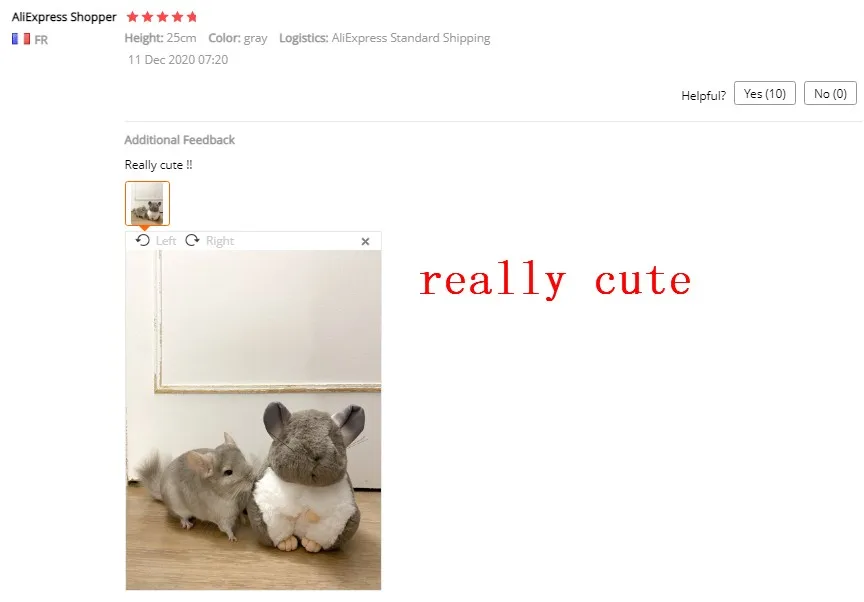Image resolution: width=864 pixels, height=602 pixels.
Task: Close the enlarged photo viewer
Action: click(x=365, y=241)
